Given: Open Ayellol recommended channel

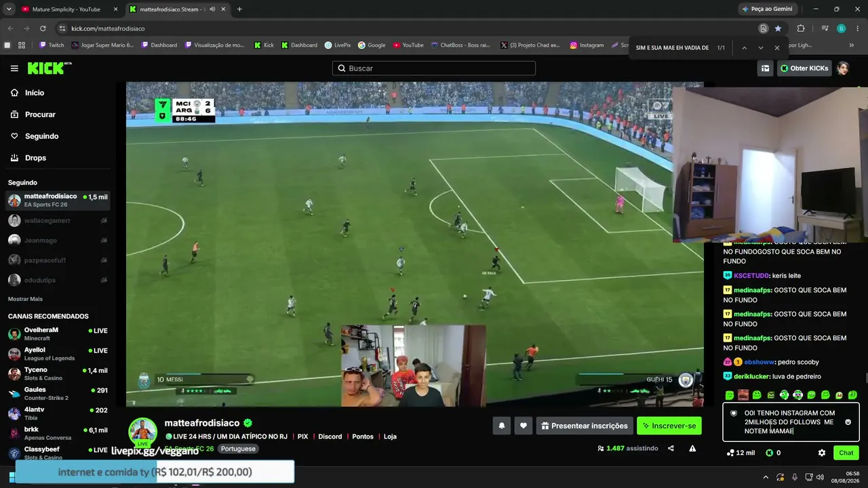Looking at the screenshot, I should click(x=58, y=354).
